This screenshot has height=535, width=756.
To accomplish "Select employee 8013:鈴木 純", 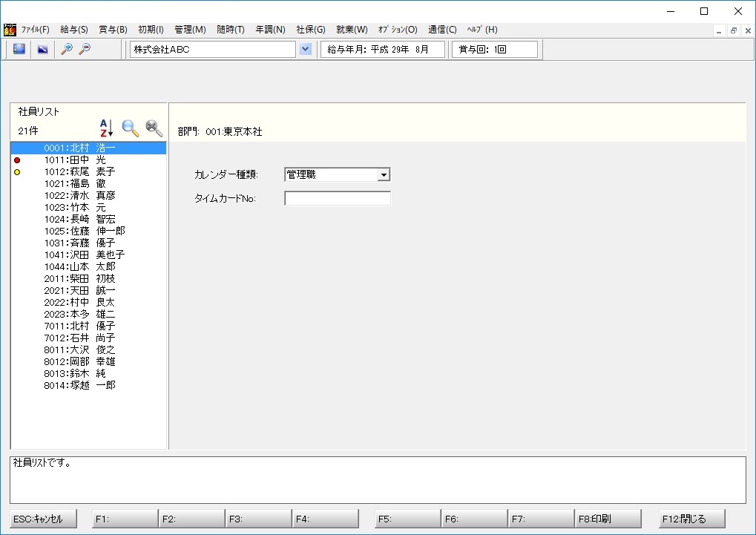I will click(89, 373).
